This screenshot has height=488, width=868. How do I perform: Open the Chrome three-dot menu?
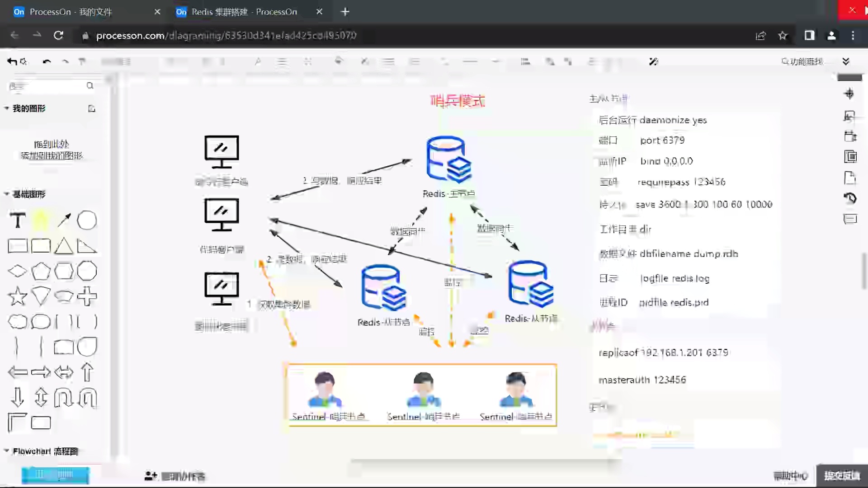point(854,35)
